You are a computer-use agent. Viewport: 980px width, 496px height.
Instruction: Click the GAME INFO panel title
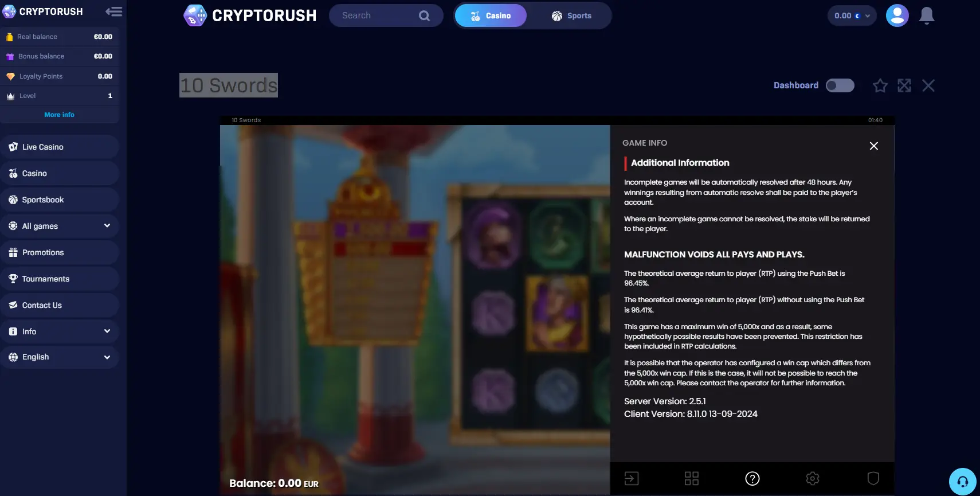coord(645,143)
